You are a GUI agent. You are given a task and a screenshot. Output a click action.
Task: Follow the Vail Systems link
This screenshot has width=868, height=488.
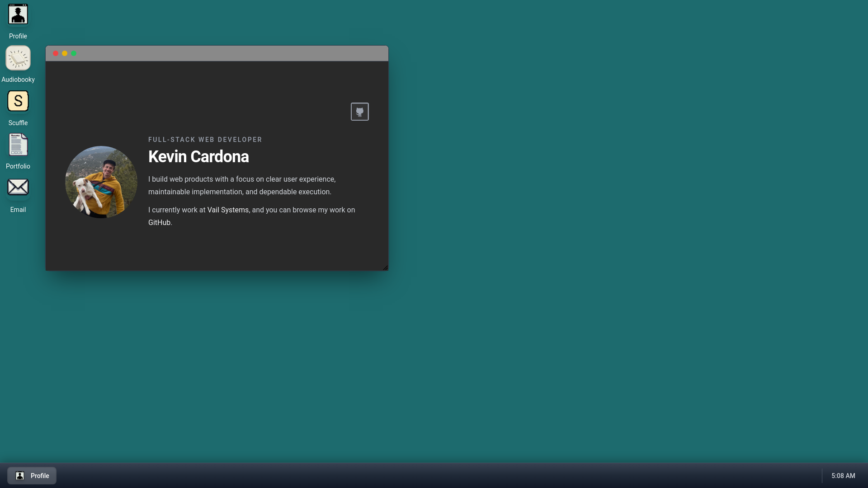pos(228,210)
